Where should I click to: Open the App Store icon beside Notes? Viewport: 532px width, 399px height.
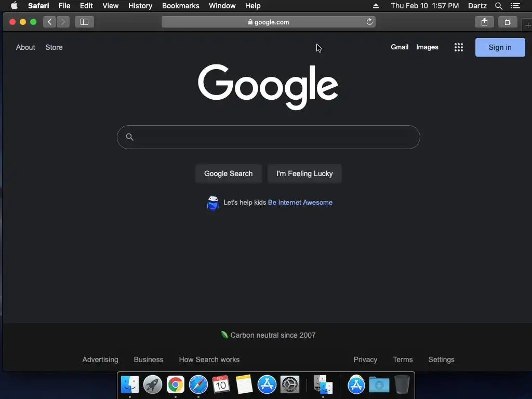(267, 384)
